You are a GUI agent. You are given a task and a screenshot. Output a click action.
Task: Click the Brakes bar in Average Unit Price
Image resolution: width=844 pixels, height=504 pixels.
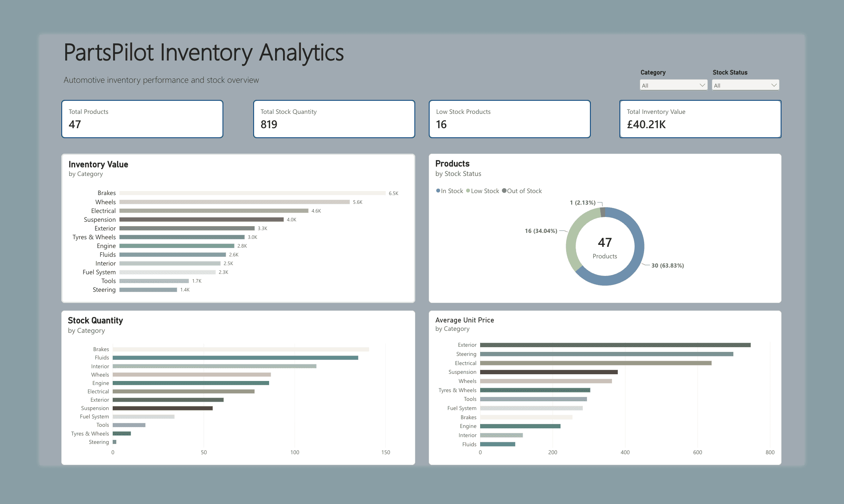[526, 417]
